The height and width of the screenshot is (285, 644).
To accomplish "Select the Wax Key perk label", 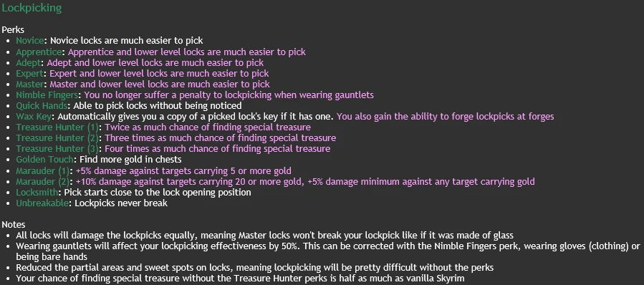I will coord(34,117).
